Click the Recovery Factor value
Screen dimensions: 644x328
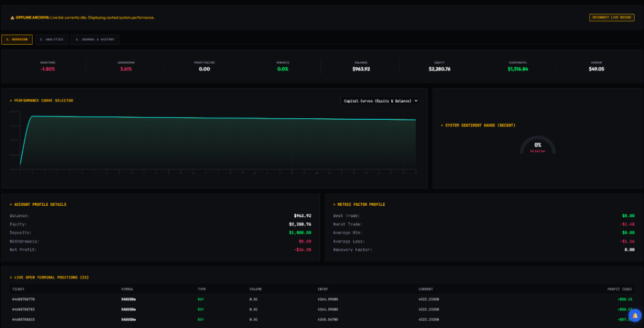[x=630, y=249]
